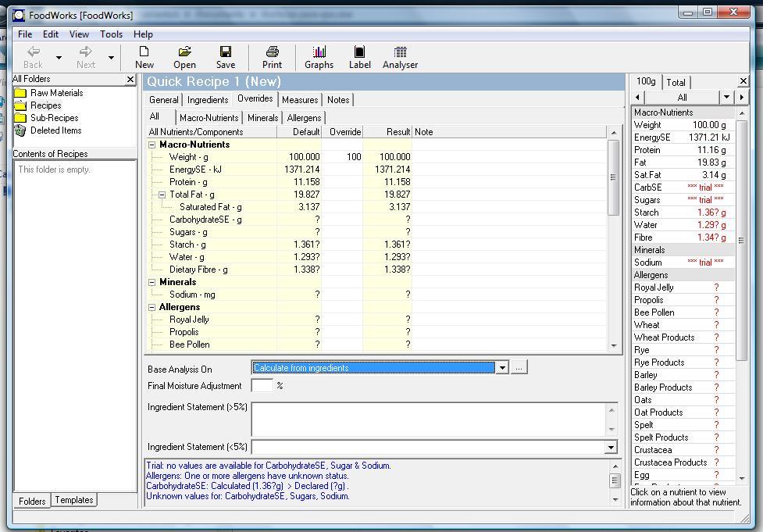Click the ... button beside Base Analysis On

(519, 367)
